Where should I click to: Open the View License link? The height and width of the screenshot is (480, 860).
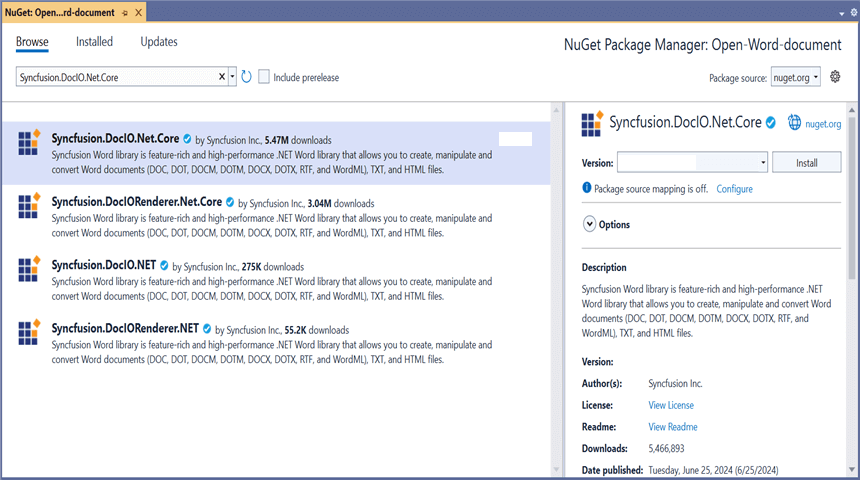tap(671, 405)
